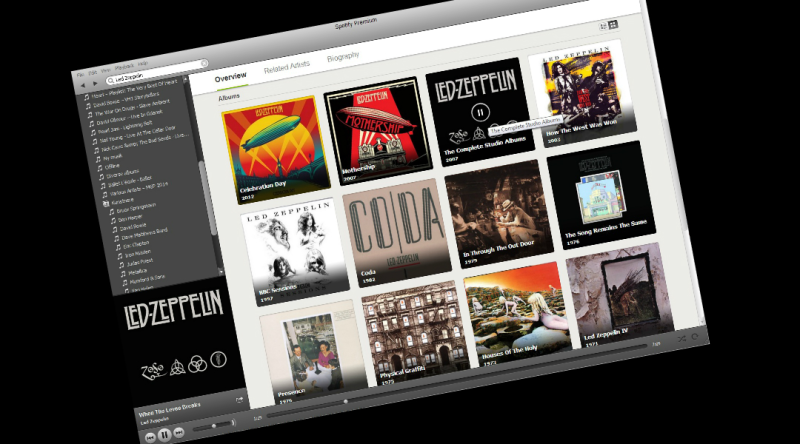800x444 pixels.
Task: Seek on the track progress bar
Action: (x=457, y=381)
